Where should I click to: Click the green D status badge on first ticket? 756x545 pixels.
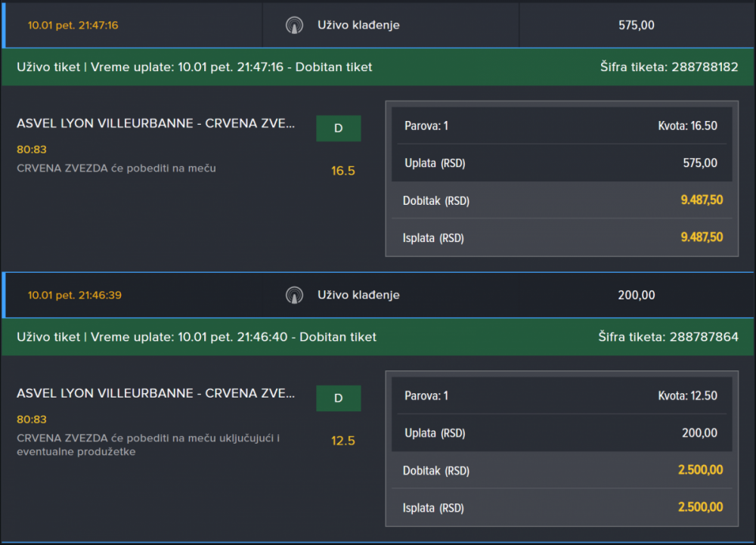tap(338, 128)
